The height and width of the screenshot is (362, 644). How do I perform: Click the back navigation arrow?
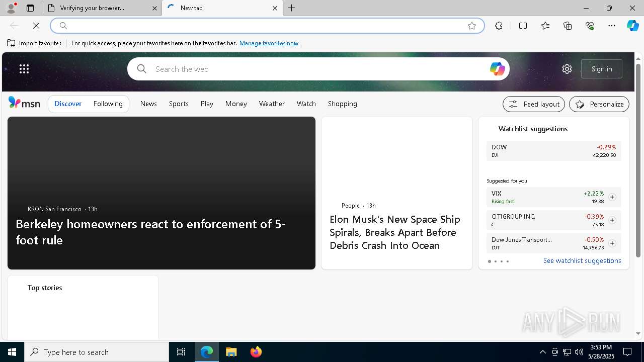click(14, 26)
